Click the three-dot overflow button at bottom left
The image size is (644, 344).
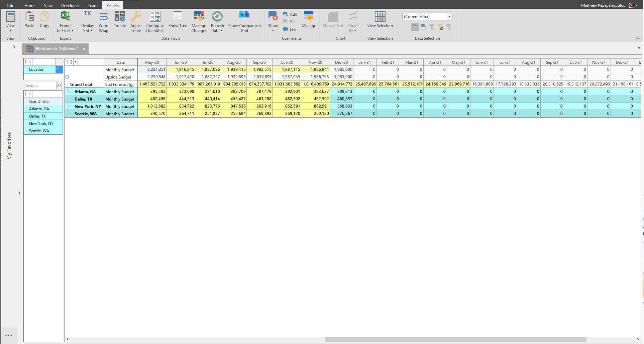point(9,336)
